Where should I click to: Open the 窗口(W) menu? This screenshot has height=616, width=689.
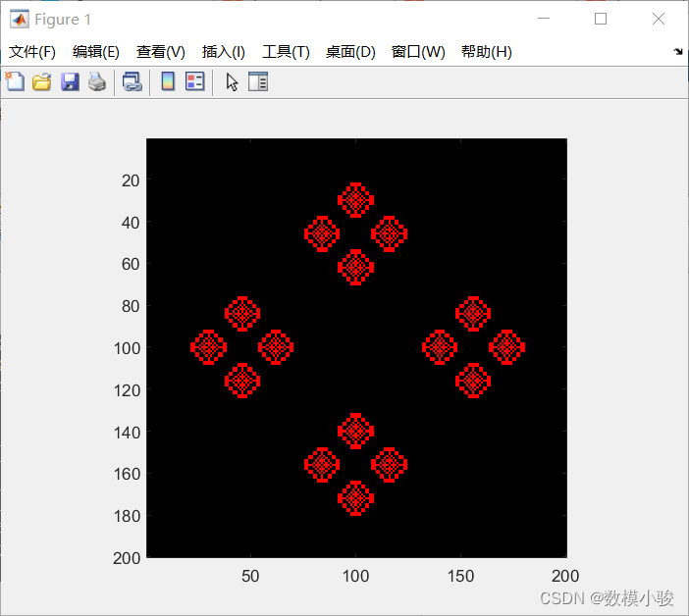tap(418, 52)
